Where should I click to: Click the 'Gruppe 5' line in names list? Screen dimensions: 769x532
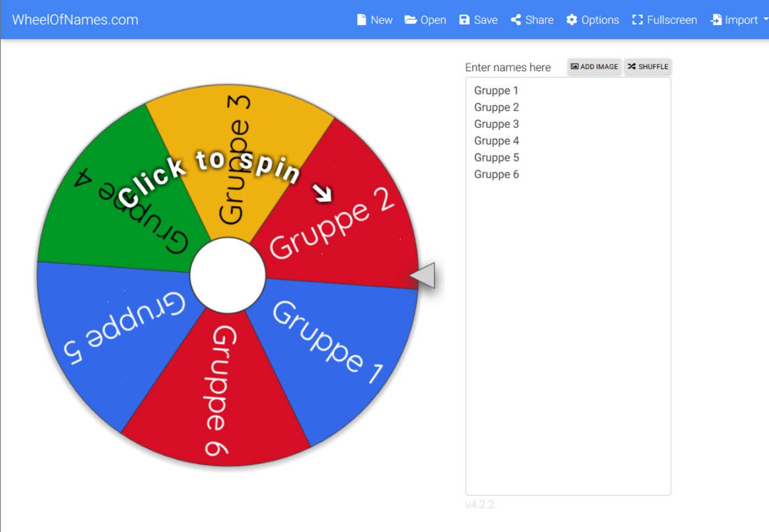coord(496,158)
